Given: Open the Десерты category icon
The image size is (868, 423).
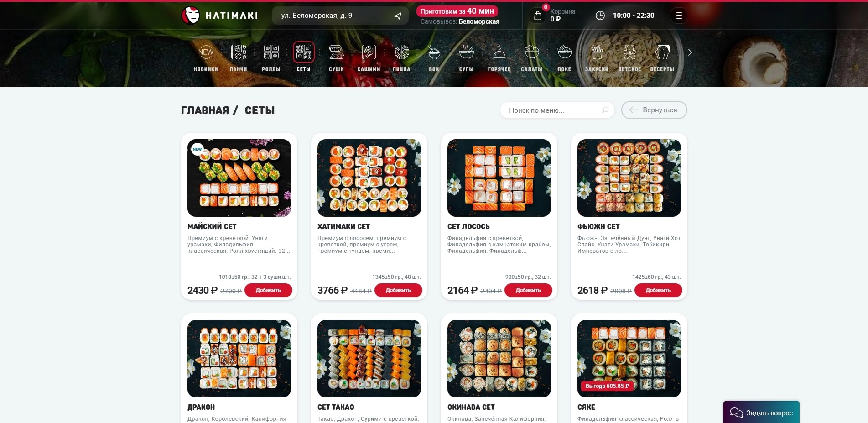Looking at the screenshot, I should pos(662,52).
